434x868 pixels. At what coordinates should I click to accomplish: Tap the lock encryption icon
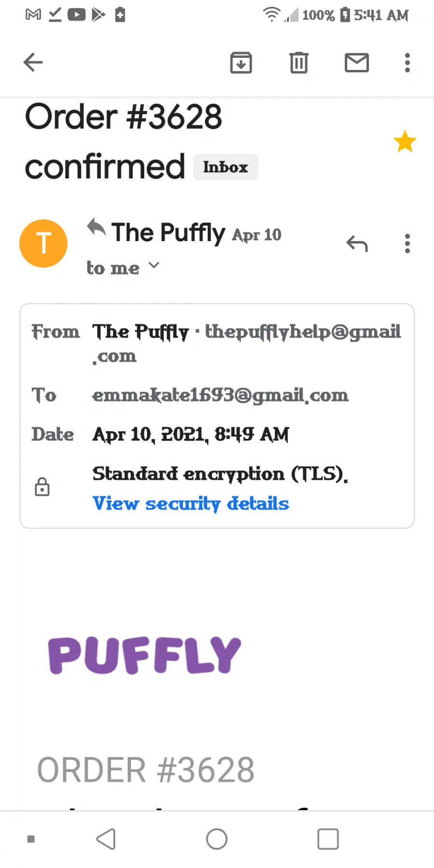tap(42, 487)
